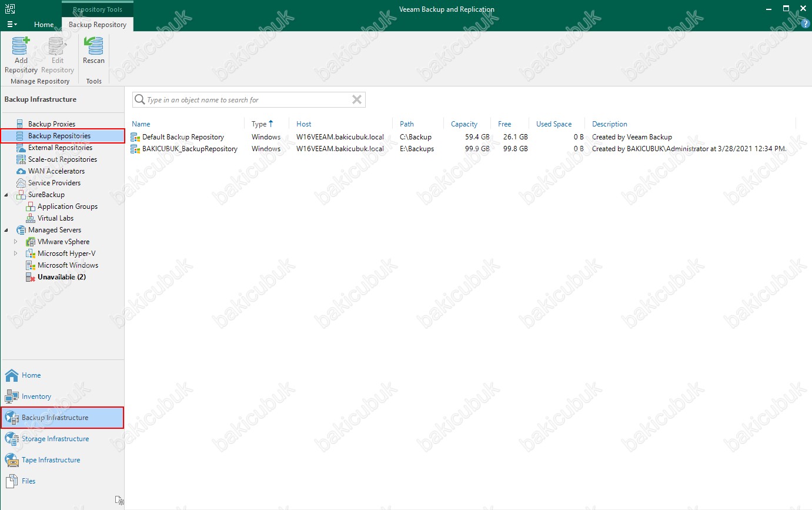812x510 pixels.
Task: Click the E:\Backups path cell
Action: (x=417, y=149)
